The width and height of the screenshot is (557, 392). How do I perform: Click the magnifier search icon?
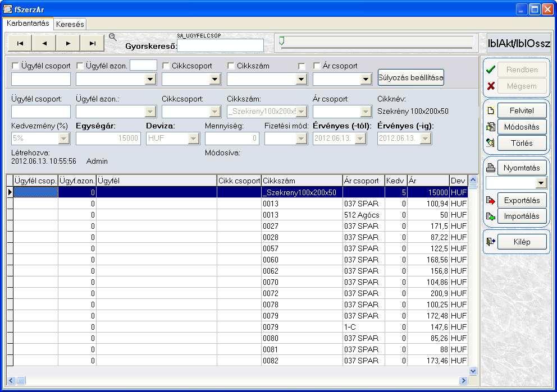pyautogui.click(x=113, y=37)
